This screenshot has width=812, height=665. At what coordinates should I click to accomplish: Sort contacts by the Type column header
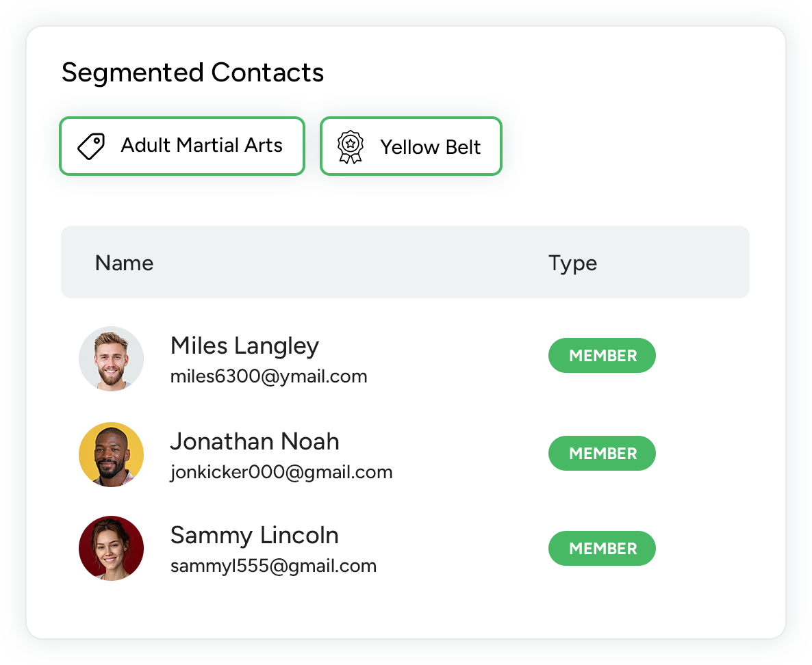coord(572,263)
